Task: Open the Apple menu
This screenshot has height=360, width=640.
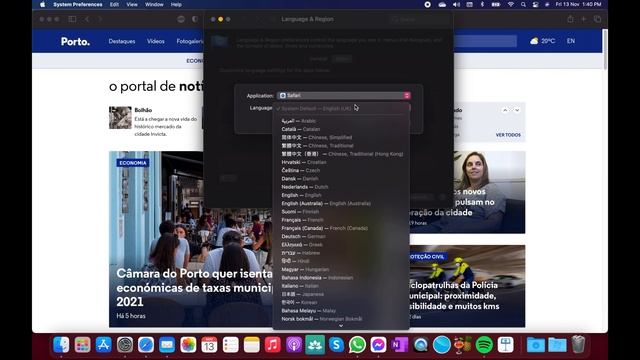Action: (x=42, y=4)
